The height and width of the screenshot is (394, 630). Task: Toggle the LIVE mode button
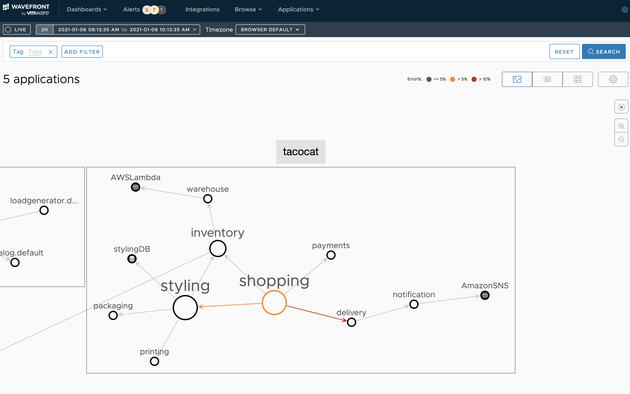click(17, 29)
